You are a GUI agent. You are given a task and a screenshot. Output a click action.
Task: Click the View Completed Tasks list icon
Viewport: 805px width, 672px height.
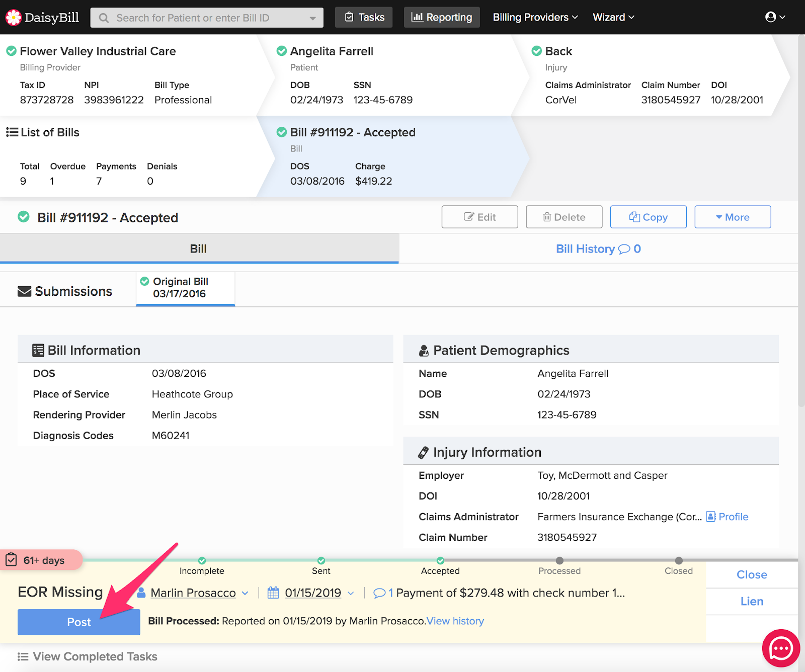23,656
